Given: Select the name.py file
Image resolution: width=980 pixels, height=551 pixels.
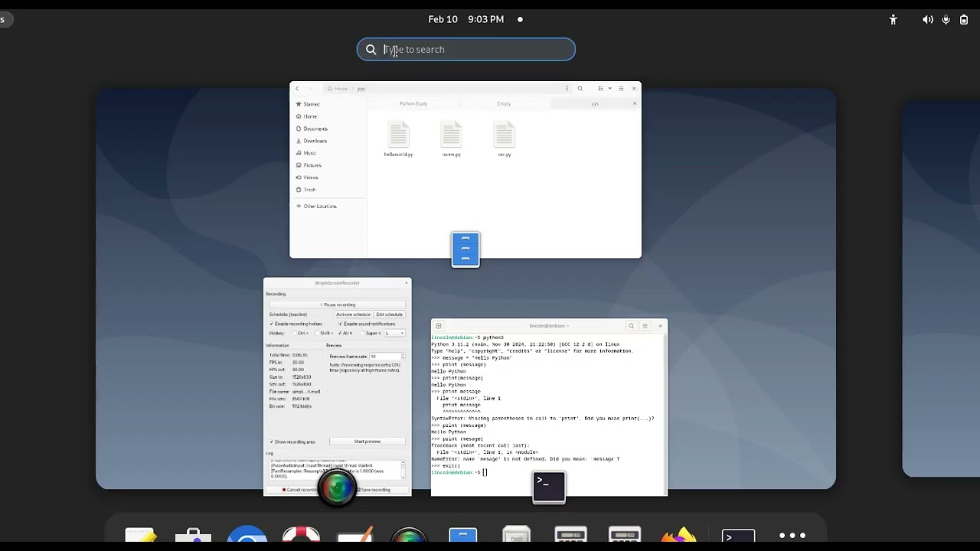Looking at the screenshot, I should point(451,139).
